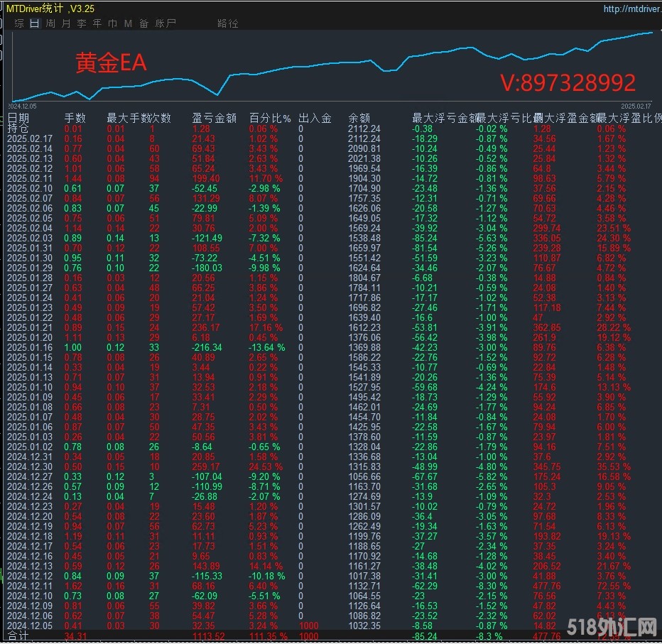Click the 出入金 column header
Screen dimensions: 662x644
[315, 118]
